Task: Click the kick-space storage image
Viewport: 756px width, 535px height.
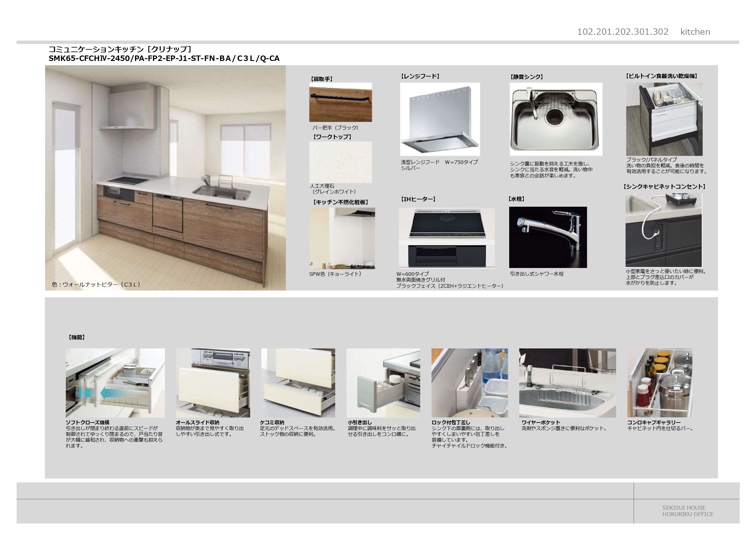Action: click(298, 383)
